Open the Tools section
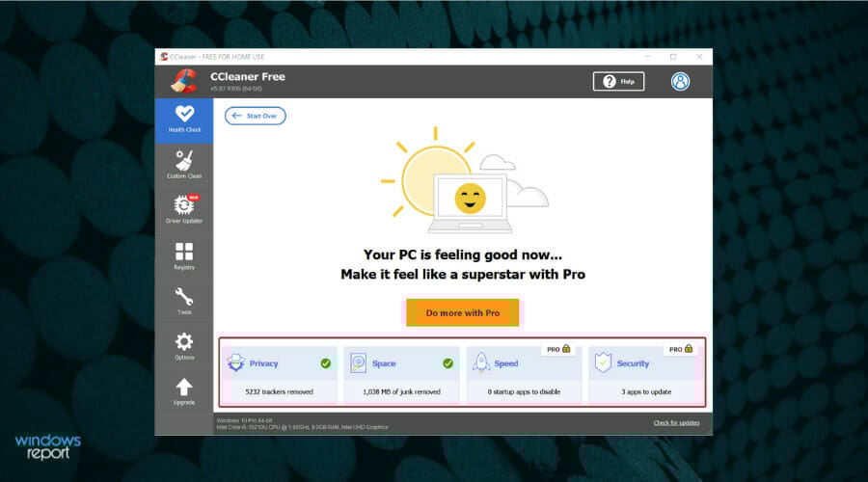Image resolution: width=868 pixels, height=482 pixels. [x=184, y=301]
